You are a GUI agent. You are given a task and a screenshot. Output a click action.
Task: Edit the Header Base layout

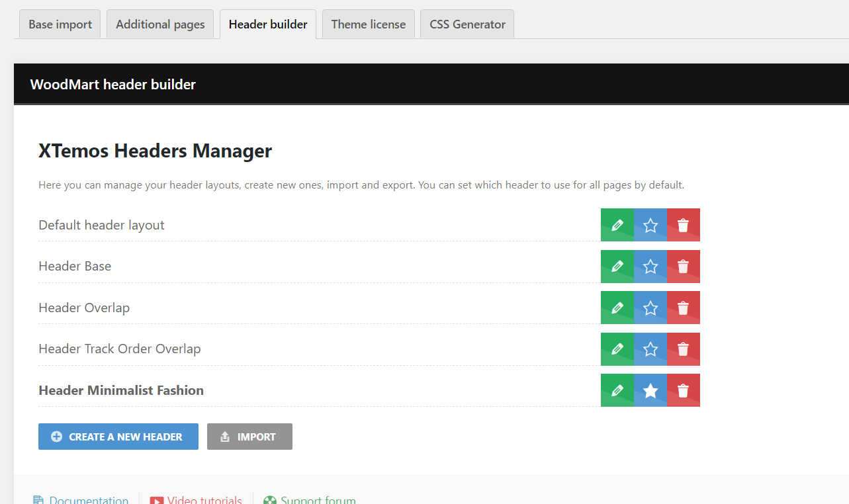click(617, 267)
